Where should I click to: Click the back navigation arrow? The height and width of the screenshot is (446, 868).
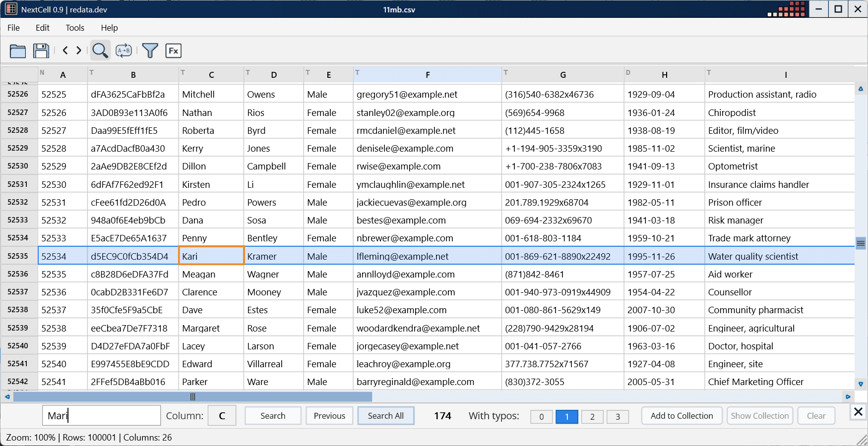tap(65, 51)
